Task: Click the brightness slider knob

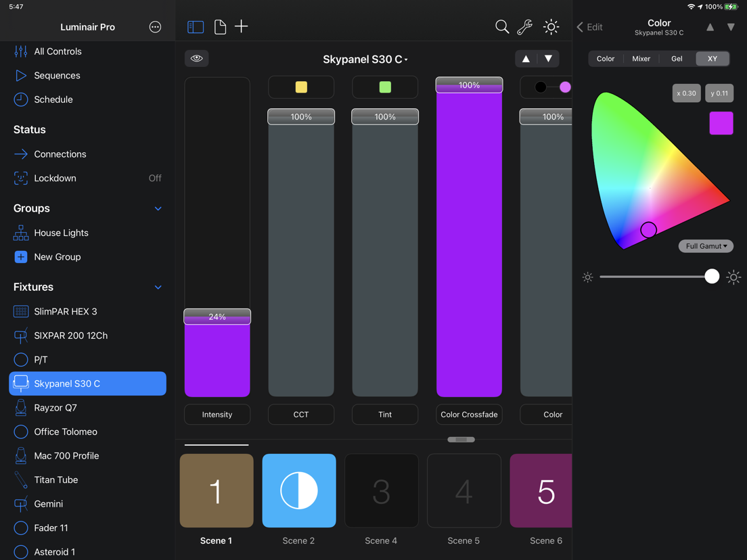Action: click(x=712, y=276)
